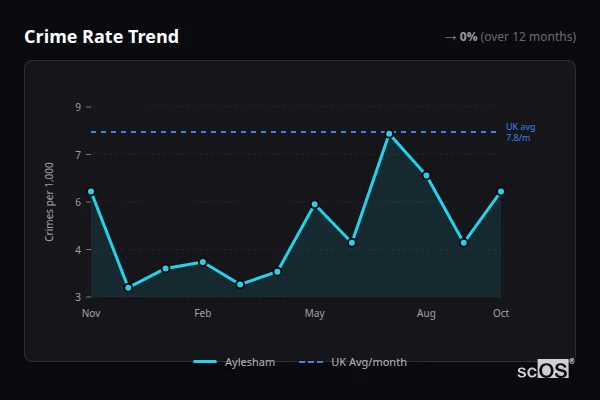Select the May data point

pyautogui.click(x=315, y=204)
